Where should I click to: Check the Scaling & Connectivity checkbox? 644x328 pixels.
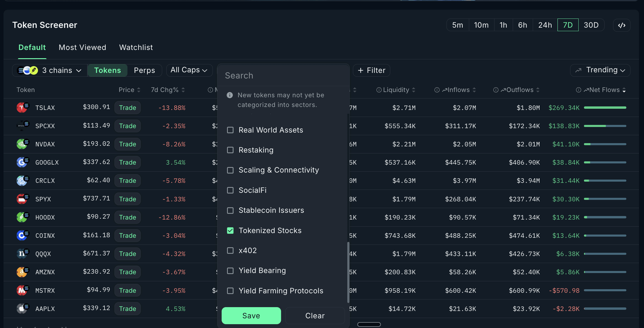click(x=230, y=170)
